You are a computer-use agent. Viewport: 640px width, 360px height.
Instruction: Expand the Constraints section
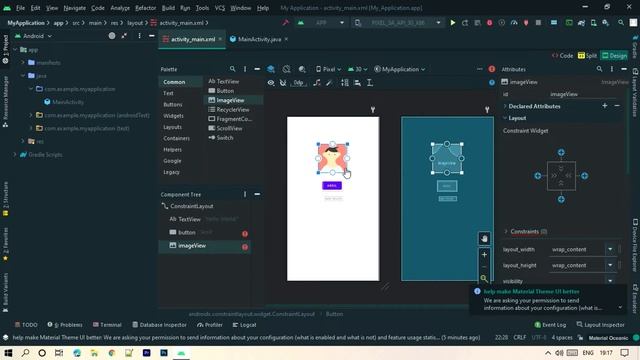pos(506,231)
